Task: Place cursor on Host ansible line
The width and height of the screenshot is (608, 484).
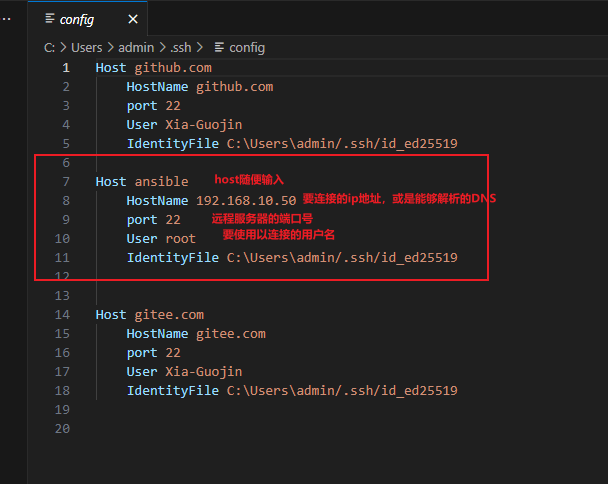Action: tap(142, 182)
